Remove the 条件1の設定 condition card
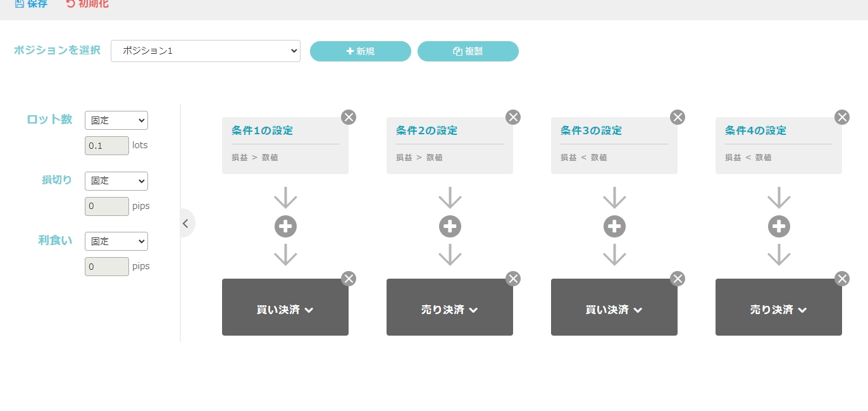This screenshot has width=868, height=411. click(x=349, y=117)
